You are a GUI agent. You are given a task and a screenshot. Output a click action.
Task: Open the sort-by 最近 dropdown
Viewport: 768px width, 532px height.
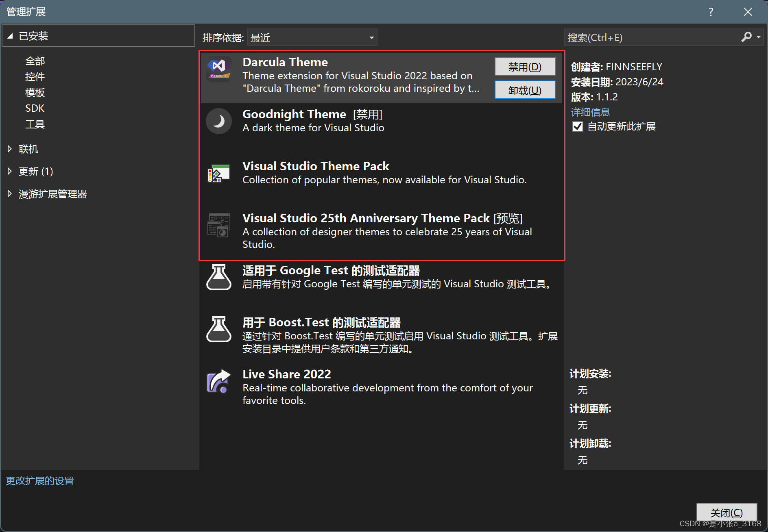click(312, 37)
